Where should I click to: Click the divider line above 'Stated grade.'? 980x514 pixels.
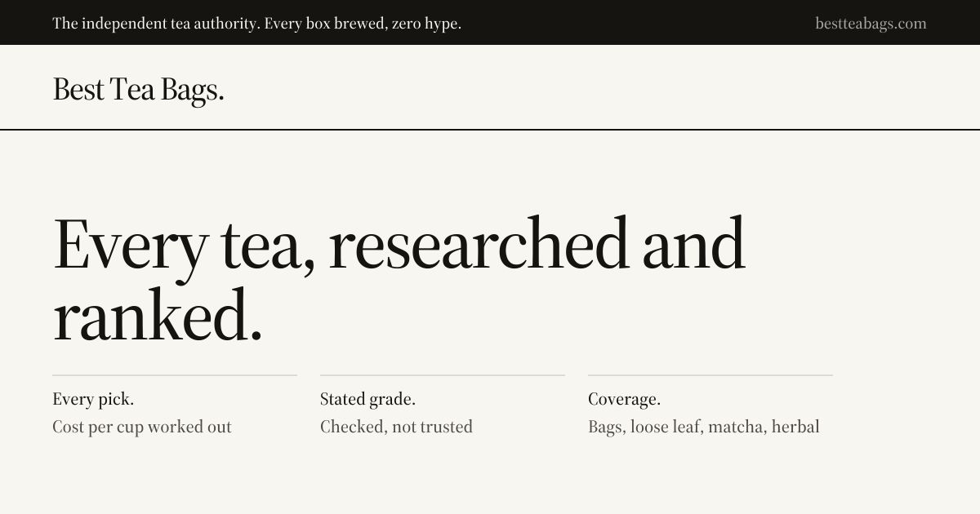443,375
